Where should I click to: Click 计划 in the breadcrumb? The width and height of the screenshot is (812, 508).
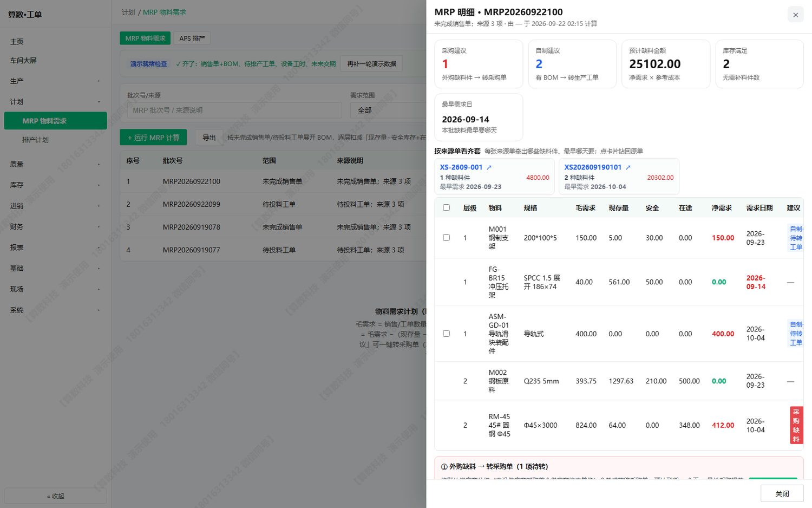click(x=128, y=12)
